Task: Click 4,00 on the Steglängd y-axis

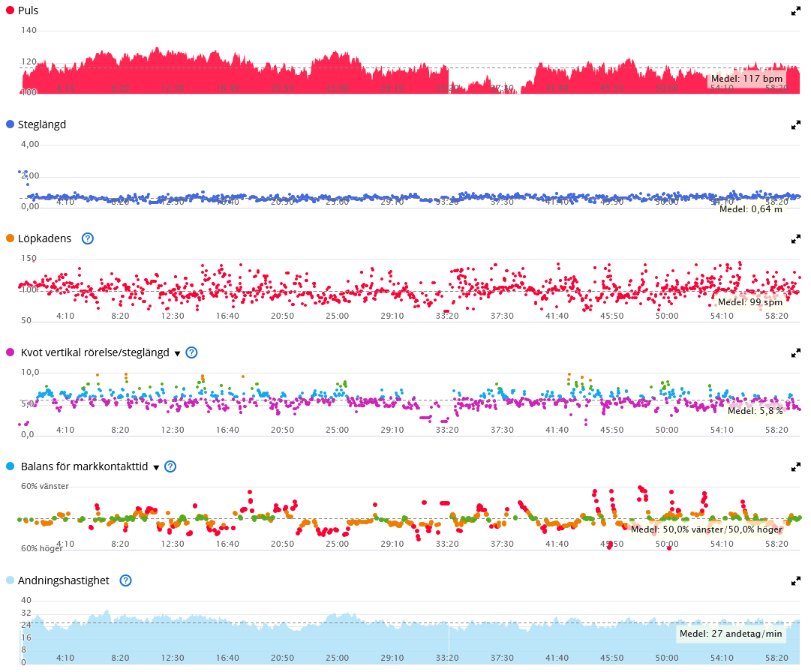Action: 30,144
